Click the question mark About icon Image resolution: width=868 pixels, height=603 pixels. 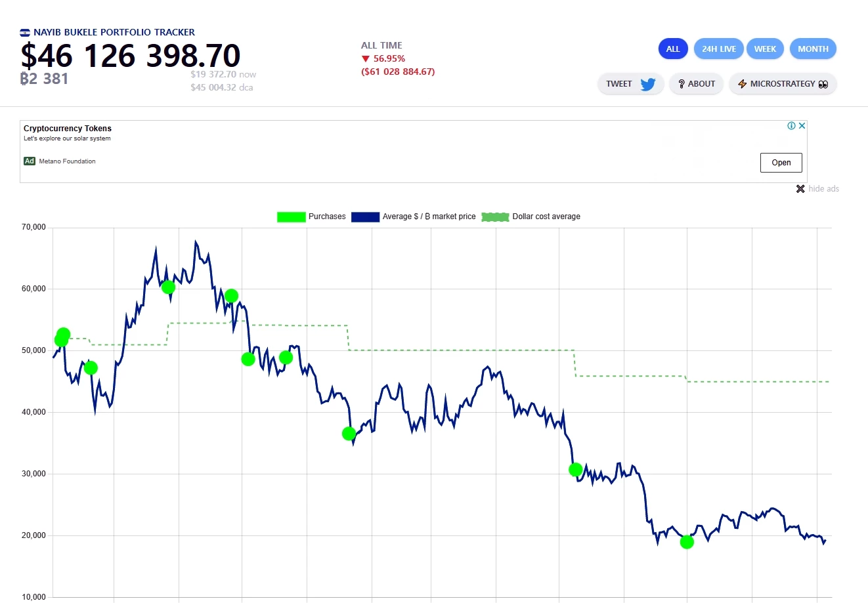pyautogui.click(x=682, y=84)
